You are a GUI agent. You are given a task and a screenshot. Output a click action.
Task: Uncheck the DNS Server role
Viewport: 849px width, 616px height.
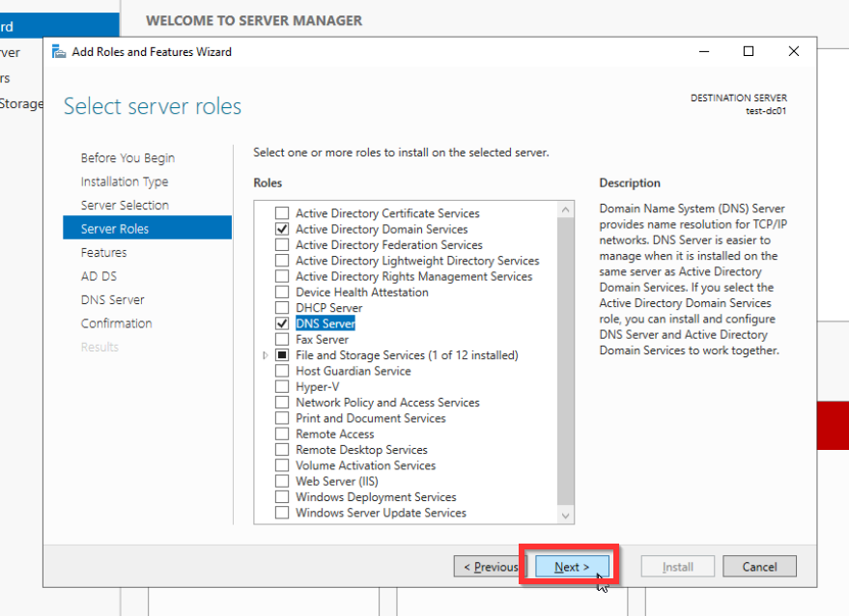tap(282, 323)
